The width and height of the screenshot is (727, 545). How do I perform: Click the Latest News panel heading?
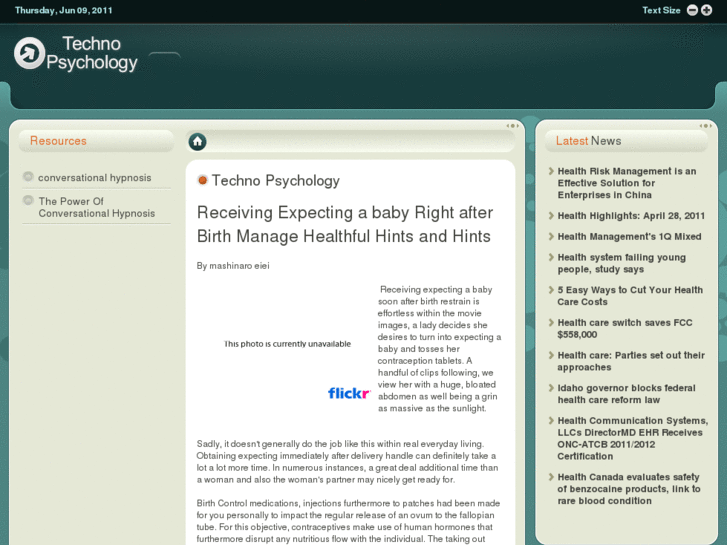(x=588, y=141)
